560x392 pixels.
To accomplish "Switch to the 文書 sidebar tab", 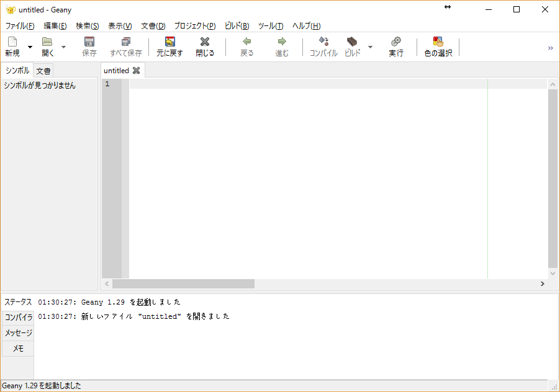I will [x=43, y=70].
